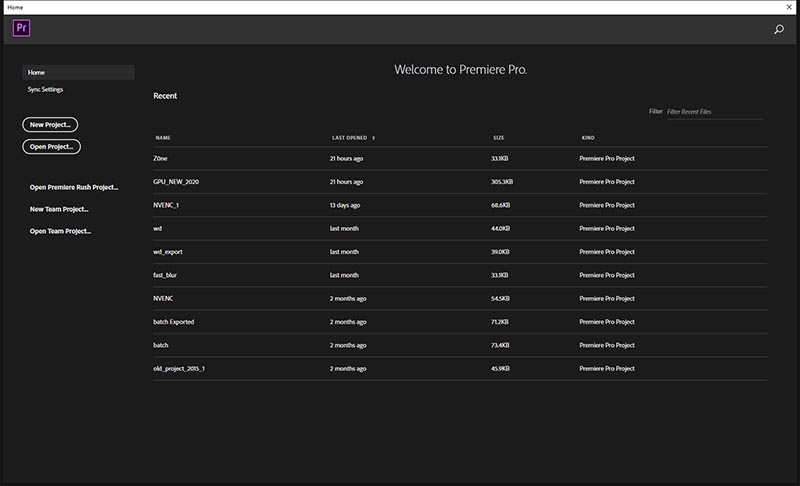Select the Home tab in sidebar
This screenshot has height=486, width=800.
[x=79, y=72]
